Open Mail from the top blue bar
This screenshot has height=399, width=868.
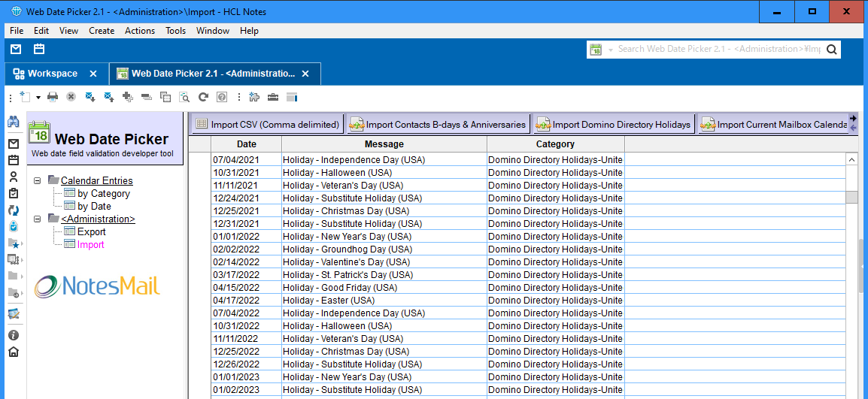click(x=16, y=50)
